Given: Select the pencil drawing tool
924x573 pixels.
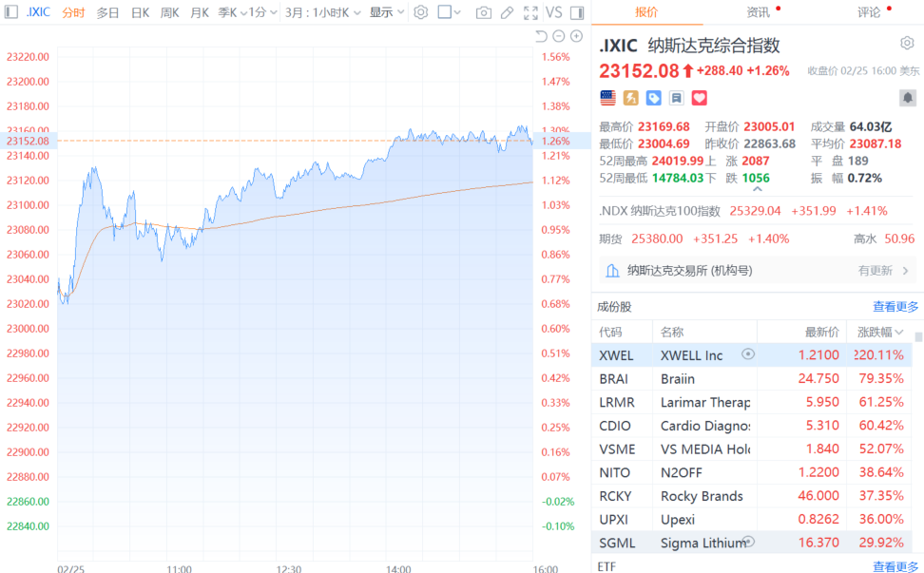Looking at the screenshot, I should pos(507,12).
